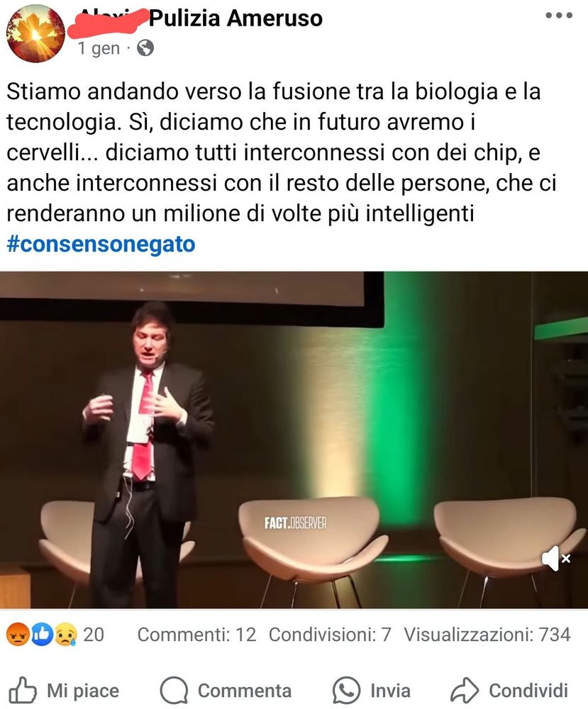Click the public globe audience icon
The width and height of the screenshot is (588, 709).
point(145,48)
